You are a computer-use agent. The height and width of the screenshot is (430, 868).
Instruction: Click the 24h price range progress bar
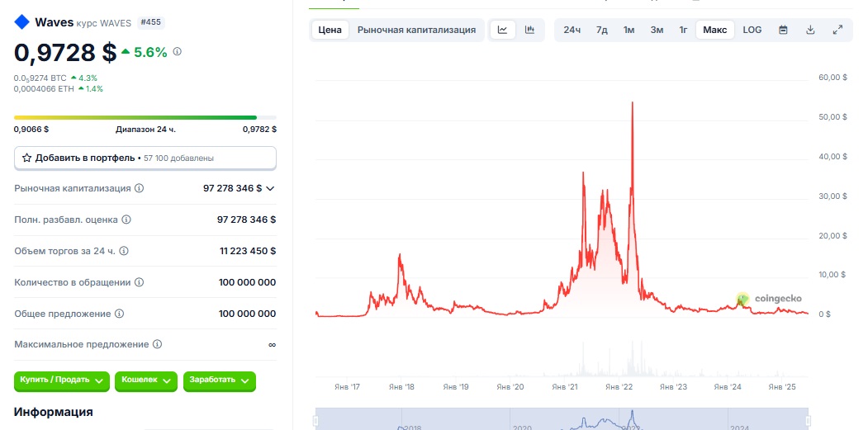[x=145, y=117]
